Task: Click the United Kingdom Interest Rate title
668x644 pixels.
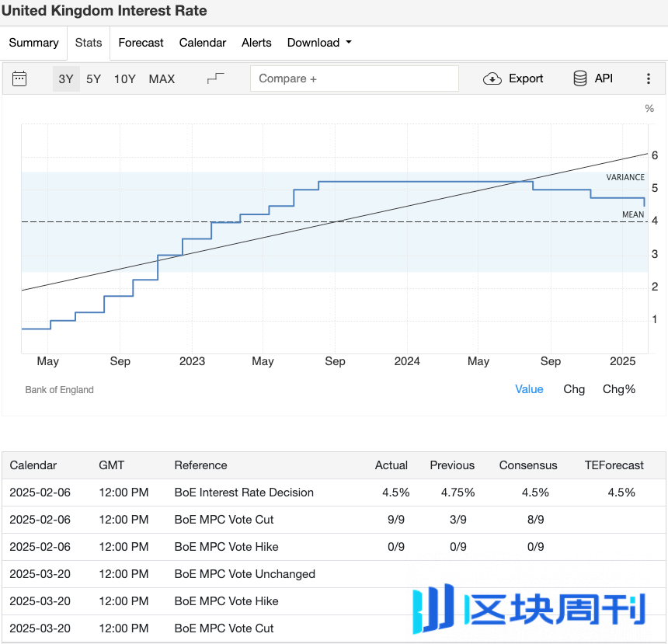Action: click(104, 11)
